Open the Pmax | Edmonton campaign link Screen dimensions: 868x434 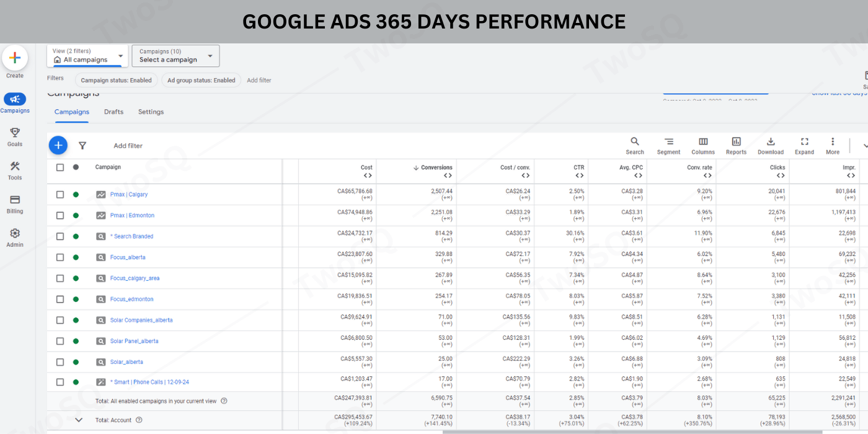coord(132,216)
